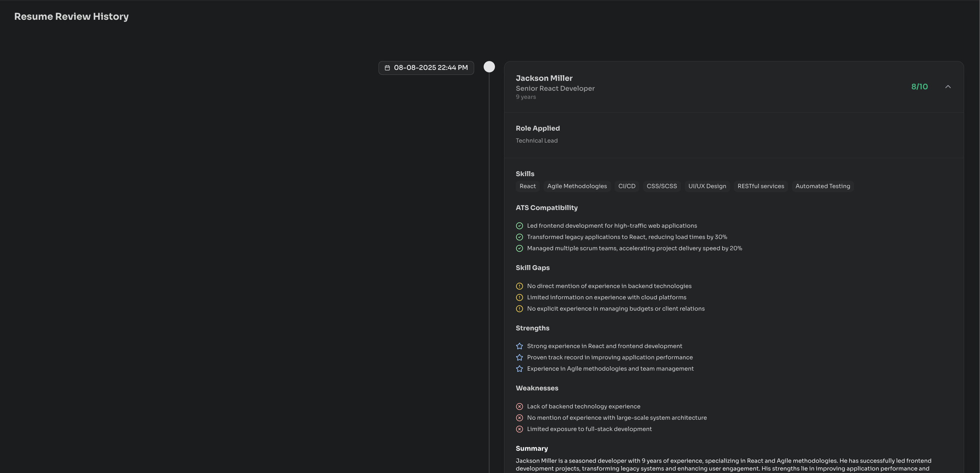This screenshot has height=473, width=980.
Task: Collapse the Jackson Miller review card chevron
Action: (948, 87)
